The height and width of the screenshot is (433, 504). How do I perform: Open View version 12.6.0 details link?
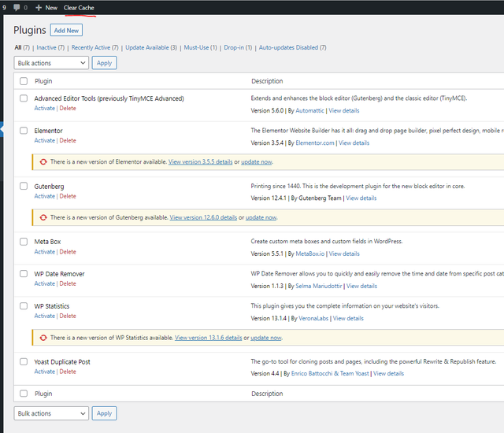pyautogui.click(x=203, y=217)
